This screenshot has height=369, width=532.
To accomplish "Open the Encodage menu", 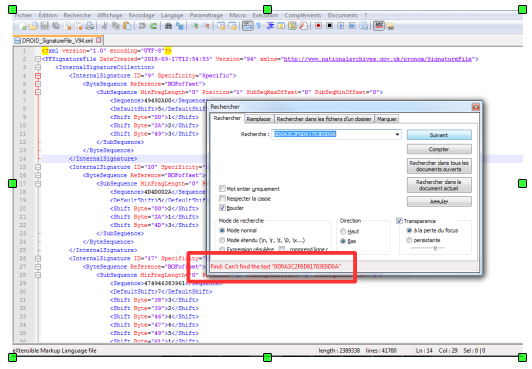I will 141,15.
